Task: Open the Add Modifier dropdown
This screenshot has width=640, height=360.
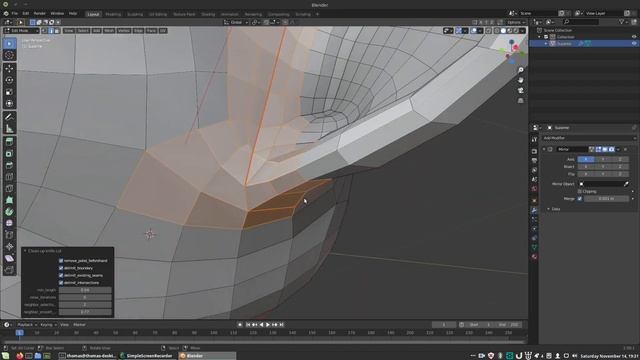Action: pyautogui.click(x=589, y=138)
